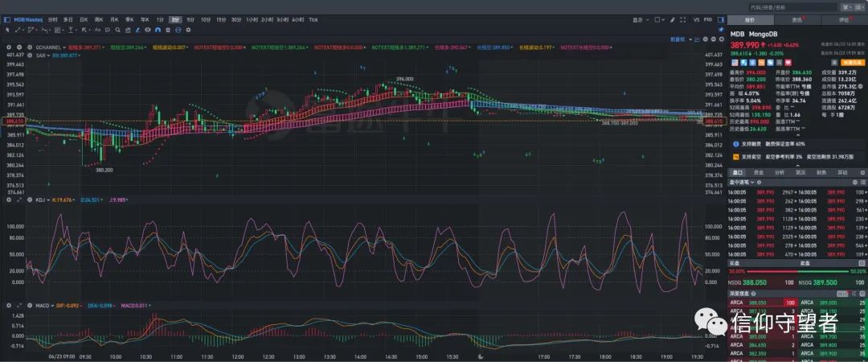Open MACD indicator settings gear
Image resolution: width=868 pixels, height=362 pixels.
[8, 306]
